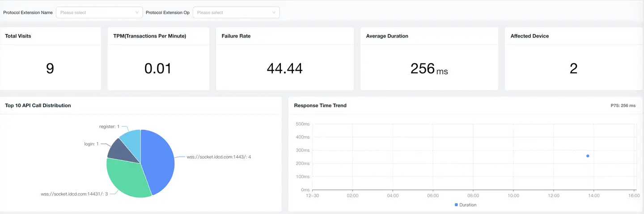Select the large blue pie slice
644x214 pixels.
[x=159, y=161]
